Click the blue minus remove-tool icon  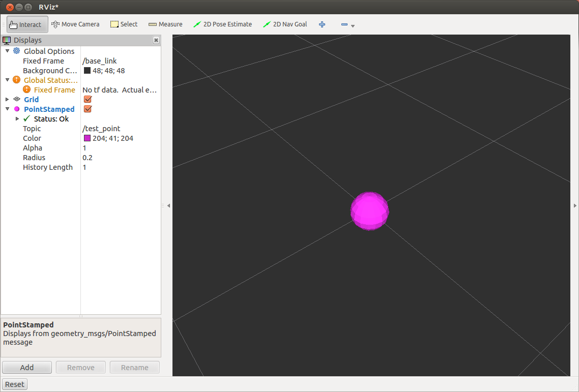(x=344, y=24)
